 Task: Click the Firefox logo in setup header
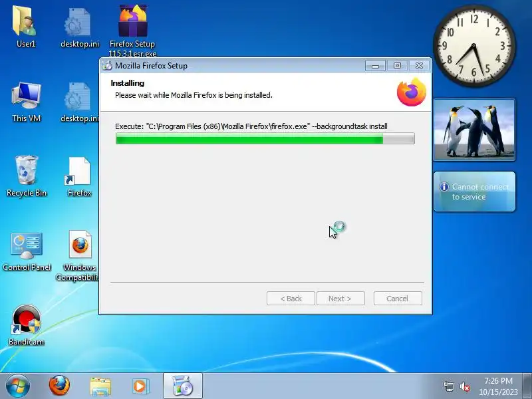412,92
